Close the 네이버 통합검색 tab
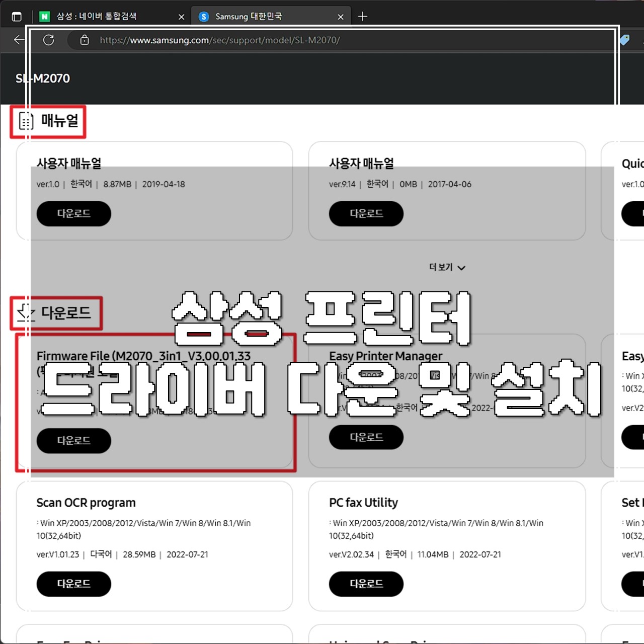This screenshot has width=644, height=644. (x=182, y=17)
